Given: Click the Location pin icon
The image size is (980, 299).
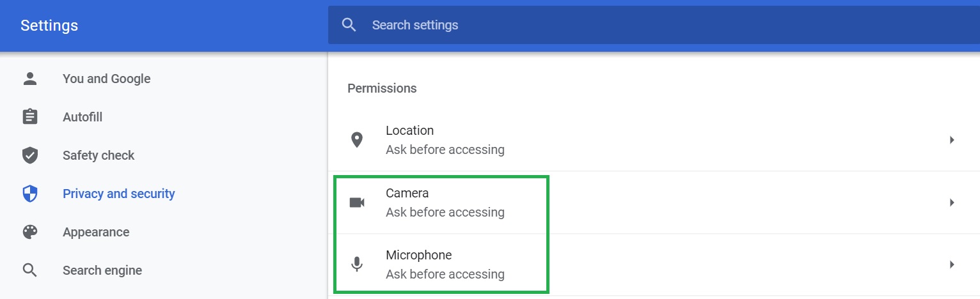Looking at the screenshot, I should tap(357, 140).
